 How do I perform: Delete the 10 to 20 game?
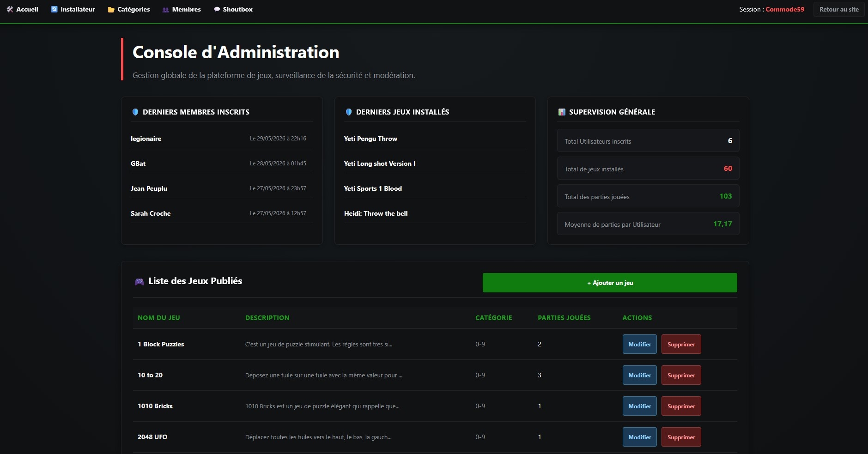click(x=681, y=375)
